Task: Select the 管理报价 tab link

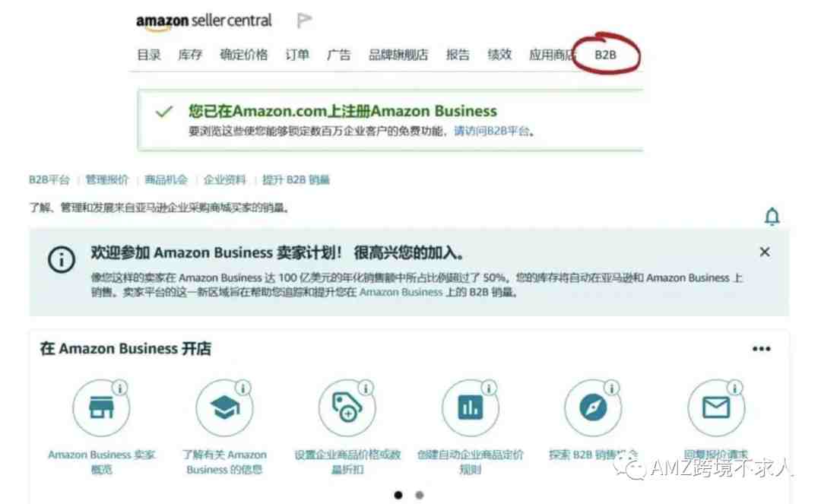Action: point(107,180)
